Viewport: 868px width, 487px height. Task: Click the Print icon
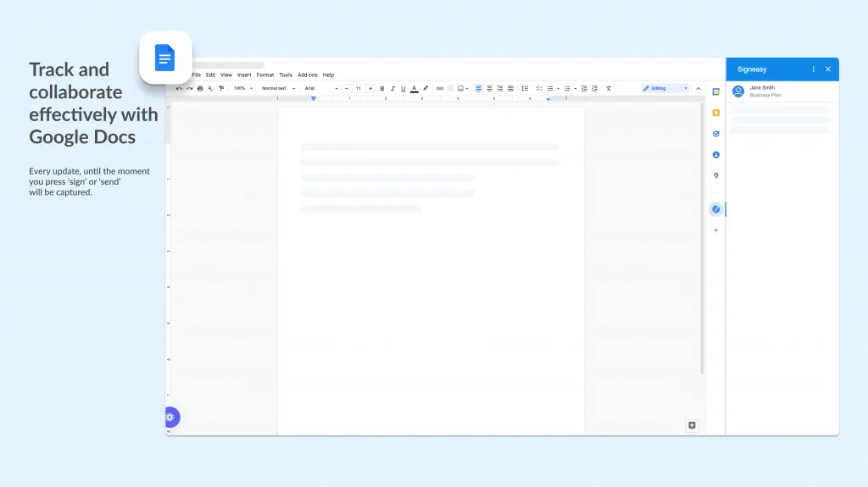(x=200, y=89)
